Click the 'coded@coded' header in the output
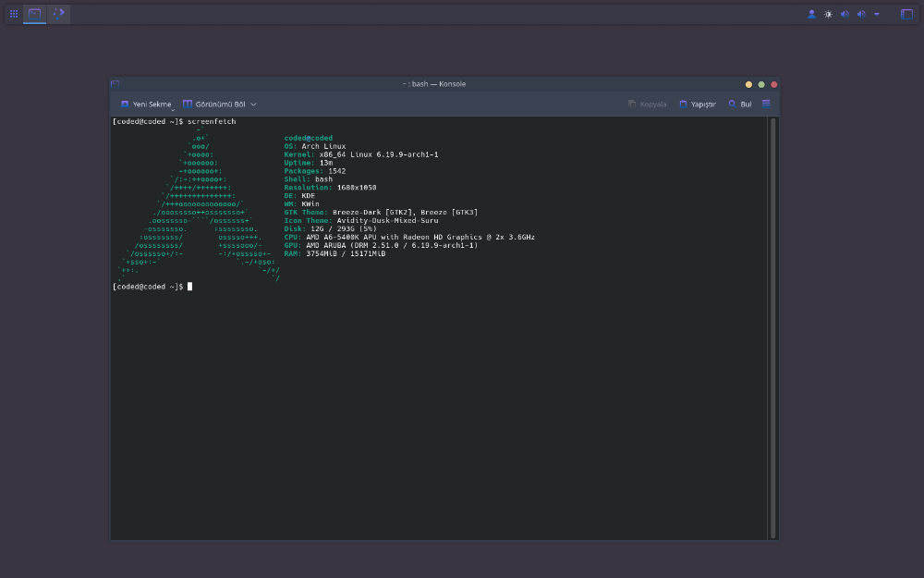 pyautogui.click(x=309, y=138)
